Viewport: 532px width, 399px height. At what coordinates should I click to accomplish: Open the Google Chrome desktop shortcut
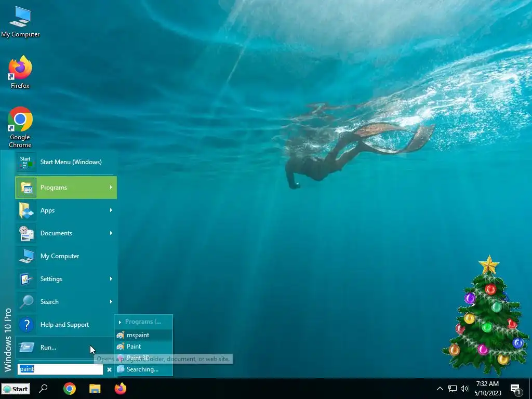20,128
